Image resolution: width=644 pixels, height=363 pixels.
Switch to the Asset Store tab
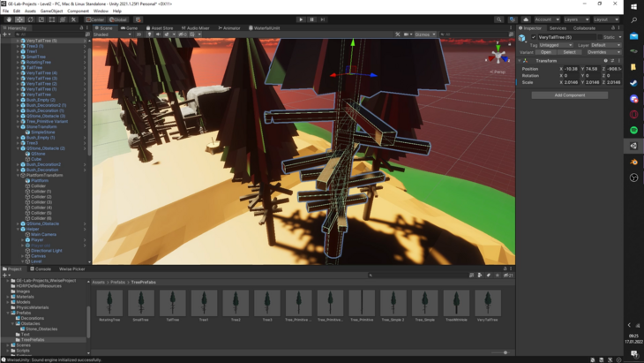161,28
